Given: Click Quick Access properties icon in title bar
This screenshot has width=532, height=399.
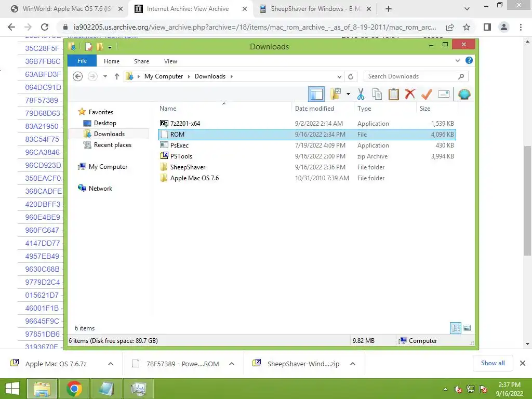Looking at the screenshot, I should tap(88, 47).
